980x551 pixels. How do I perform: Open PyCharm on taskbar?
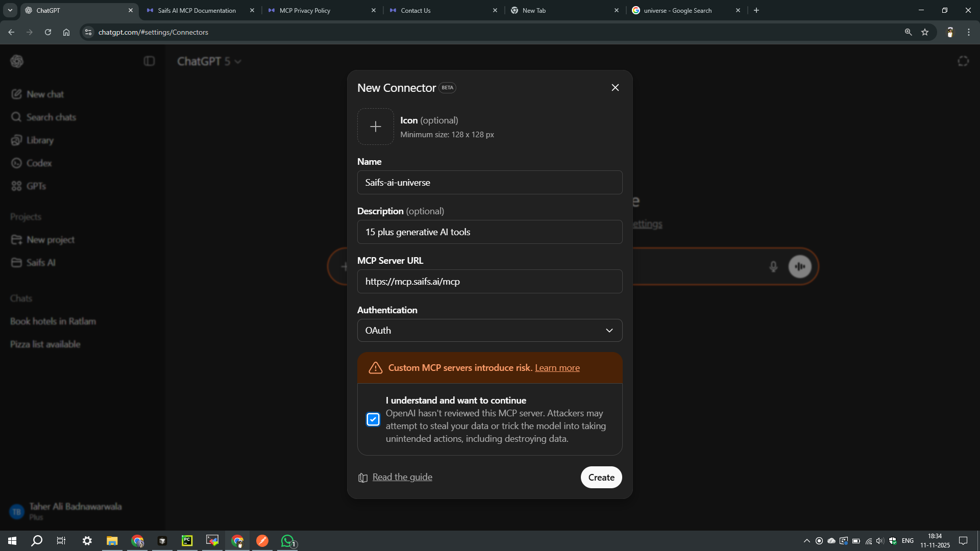(x=187, y=541)
